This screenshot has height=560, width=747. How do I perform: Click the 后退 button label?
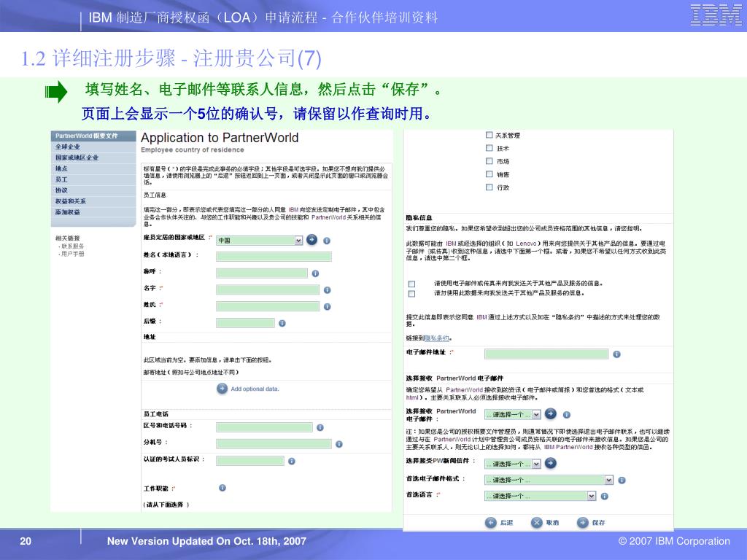tap(506, 523)
